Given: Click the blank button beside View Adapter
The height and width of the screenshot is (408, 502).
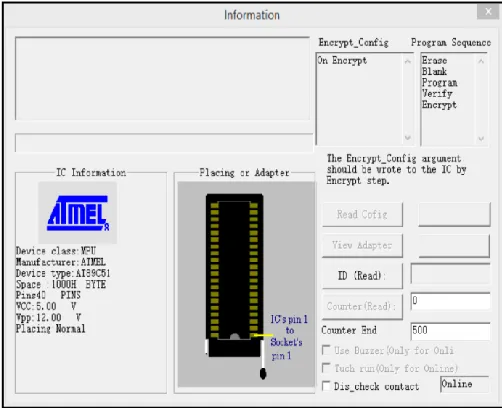Looking at the screenshot, I should (454, 246).
